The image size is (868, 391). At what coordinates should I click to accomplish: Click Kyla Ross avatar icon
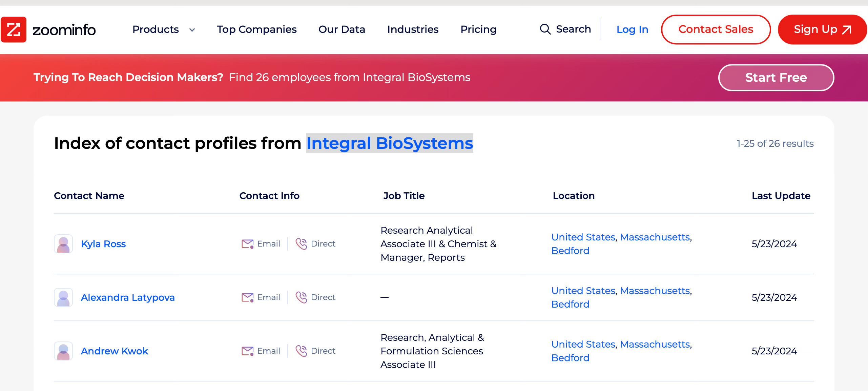tap(63, 244)
